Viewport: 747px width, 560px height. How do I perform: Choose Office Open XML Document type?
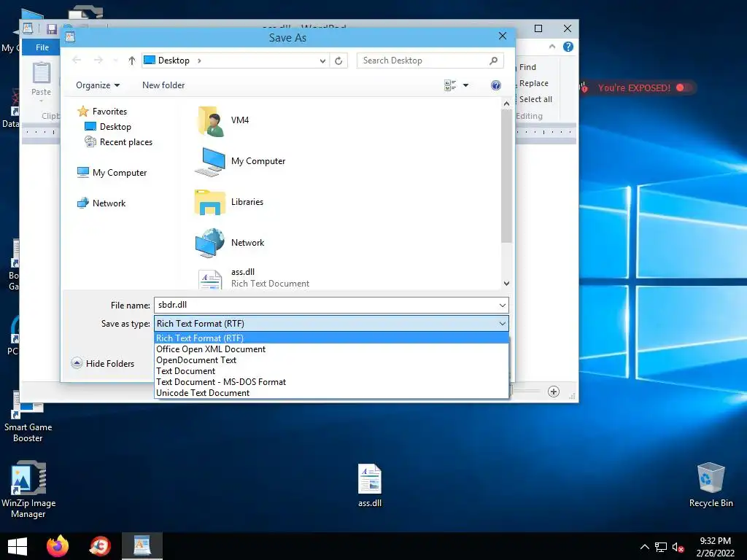[x=332, y=349]
